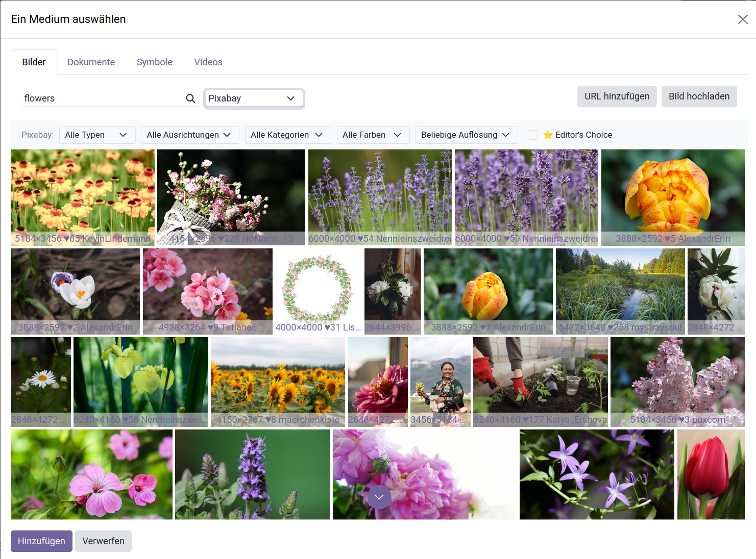This screenshot has height=559, width=756.
Task: Click the circular load-more chevron icon
Action: (x=379, y=497)
